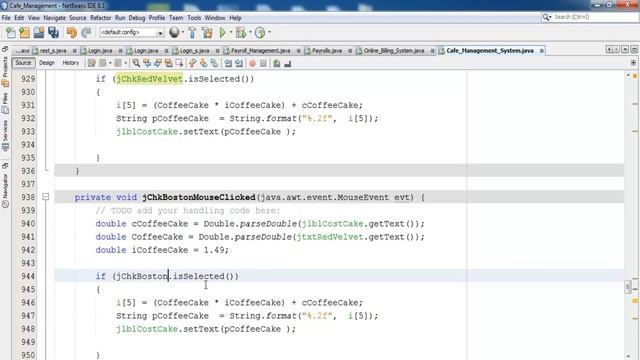Toggle Rectangular Selection icon
The image size is (640, 360).
pyautogui.click(x=179, y=63)
